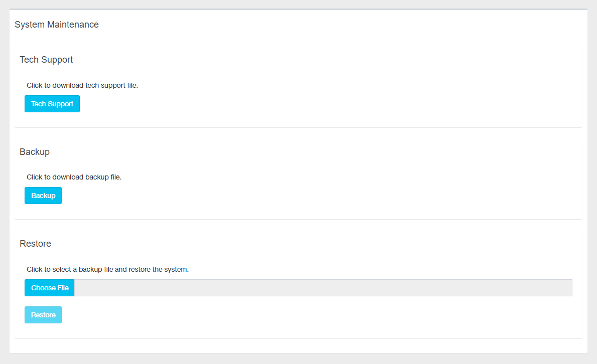Click the "download tech support file" description

pyautogui.click(x=82, y=85)
